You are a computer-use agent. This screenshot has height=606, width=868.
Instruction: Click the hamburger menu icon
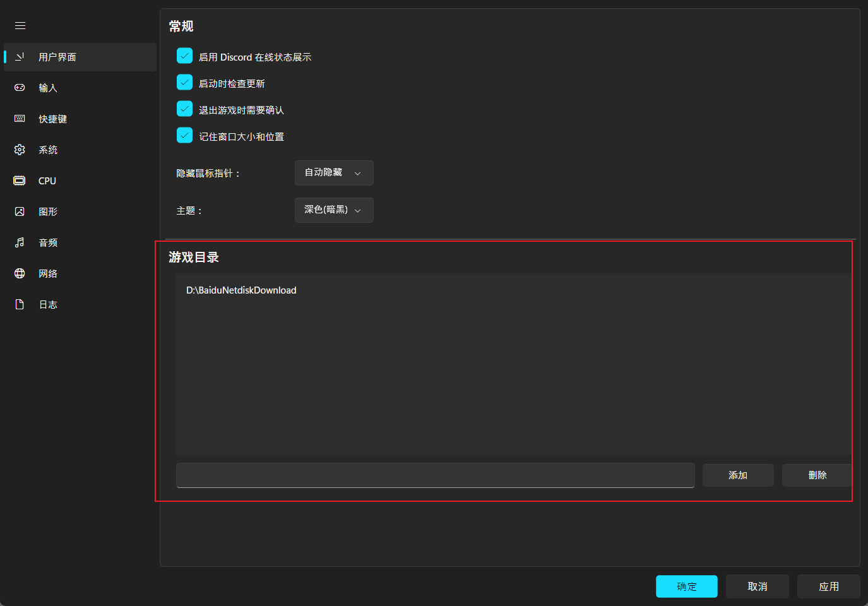point(20,26)
